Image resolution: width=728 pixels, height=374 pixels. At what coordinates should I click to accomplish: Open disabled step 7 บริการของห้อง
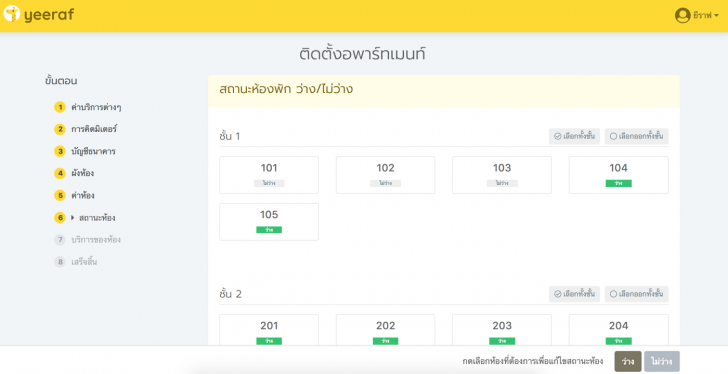pyautogui.click(x=96, y=240)
